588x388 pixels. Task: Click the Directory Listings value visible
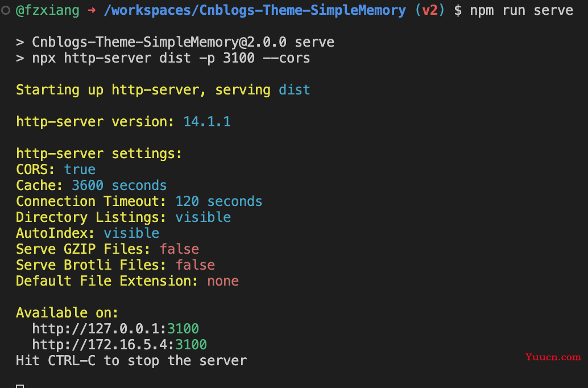click(x=203, y=217)
